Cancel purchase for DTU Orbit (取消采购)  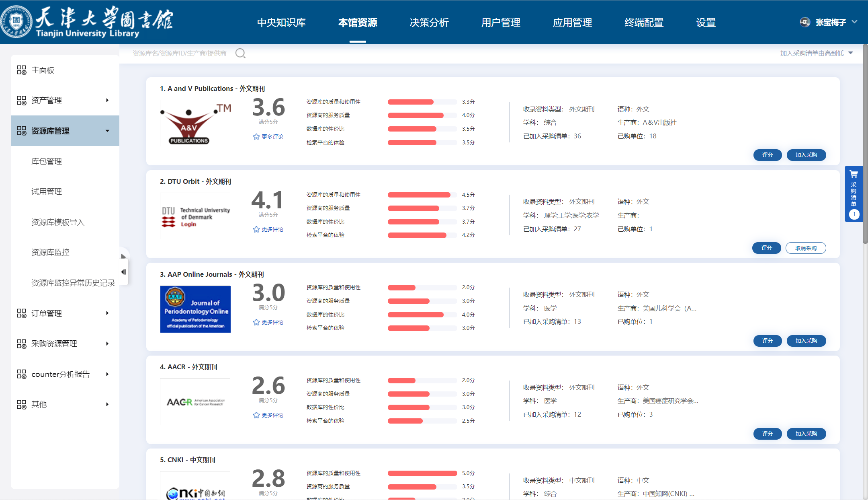tap(805, 248)
